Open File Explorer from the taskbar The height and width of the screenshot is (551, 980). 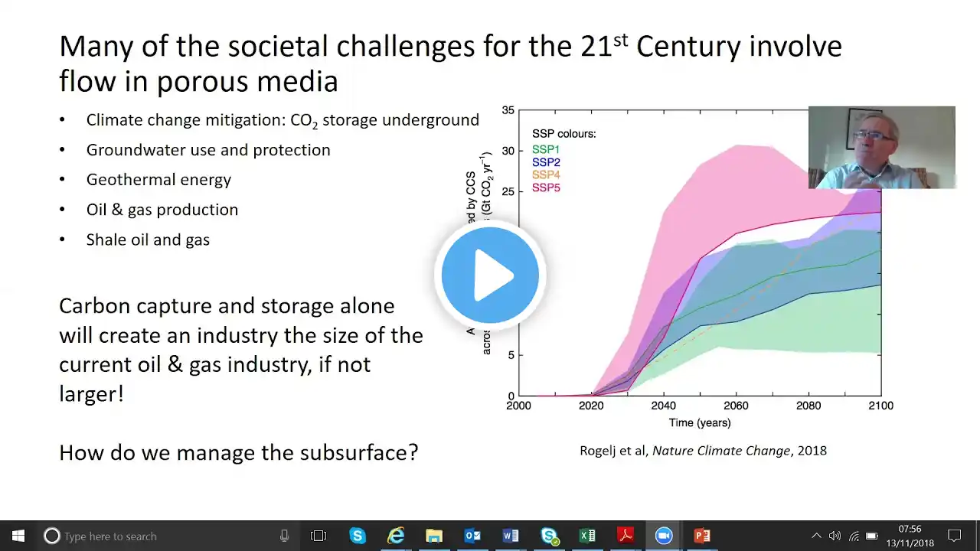pyautogui.click(x=434, y=536)
